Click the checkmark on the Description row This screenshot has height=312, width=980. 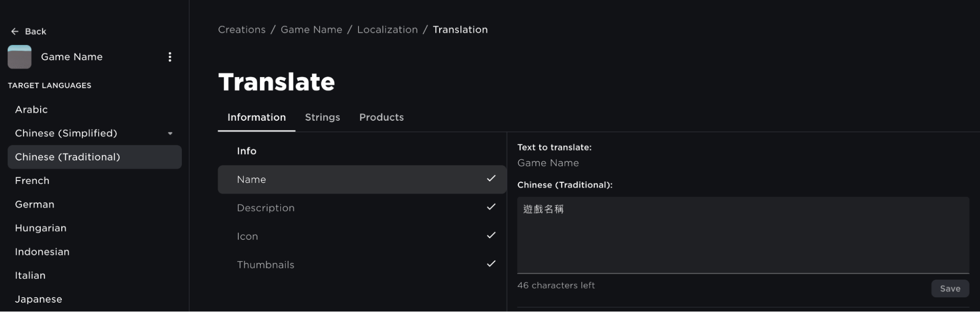click(491, 207)
